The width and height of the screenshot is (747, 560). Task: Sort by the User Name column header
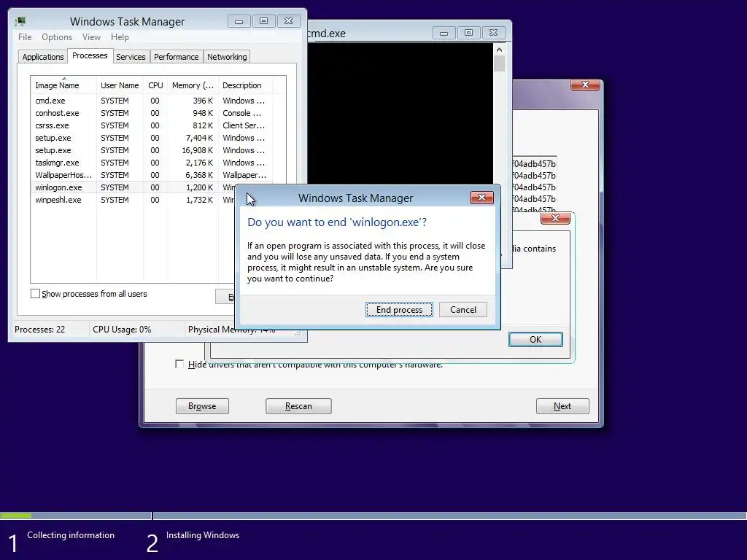pos(120,85)
